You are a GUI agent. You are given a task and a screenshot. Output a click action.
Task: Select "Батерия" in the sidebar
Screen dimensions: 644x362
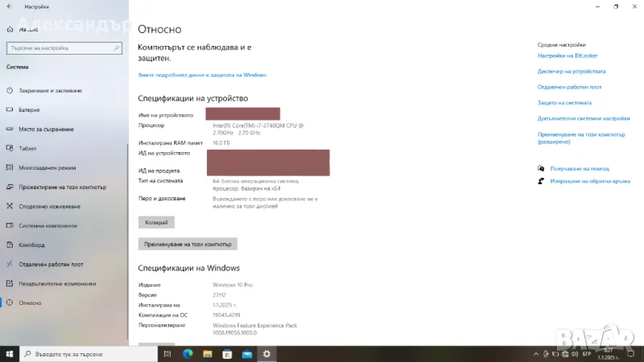point(29,110)
